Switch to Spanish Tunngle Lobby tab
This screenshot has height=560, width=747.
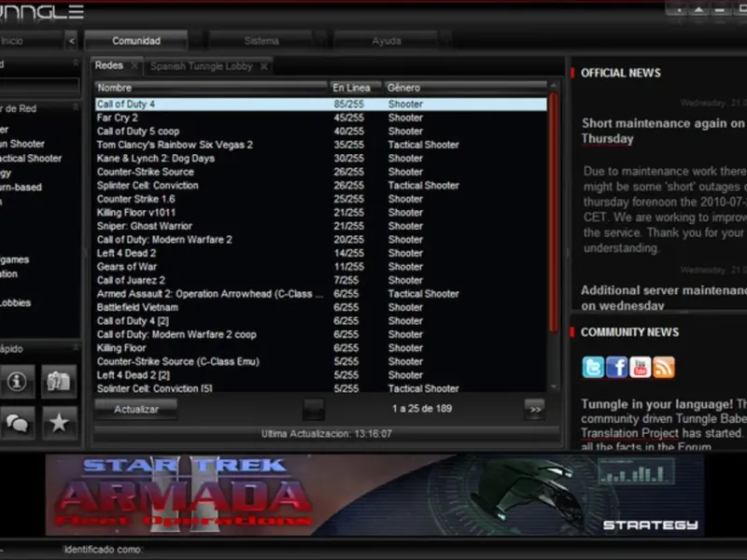202,66
